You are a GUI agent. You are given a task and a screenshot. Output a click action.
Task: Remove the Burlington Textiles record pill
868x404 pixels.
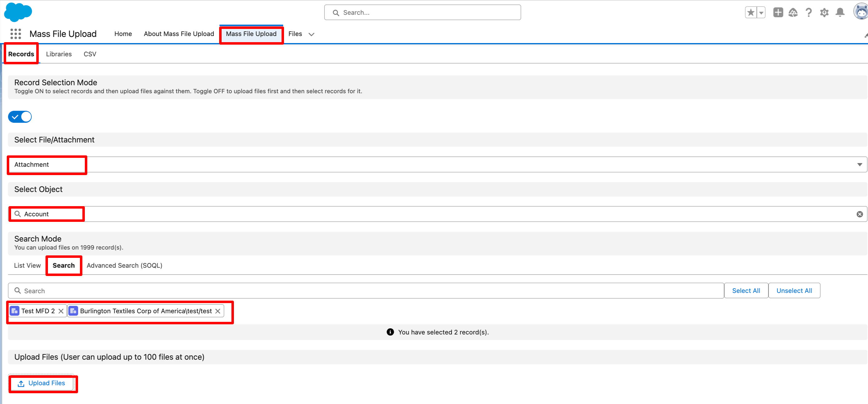click(218, 311)
